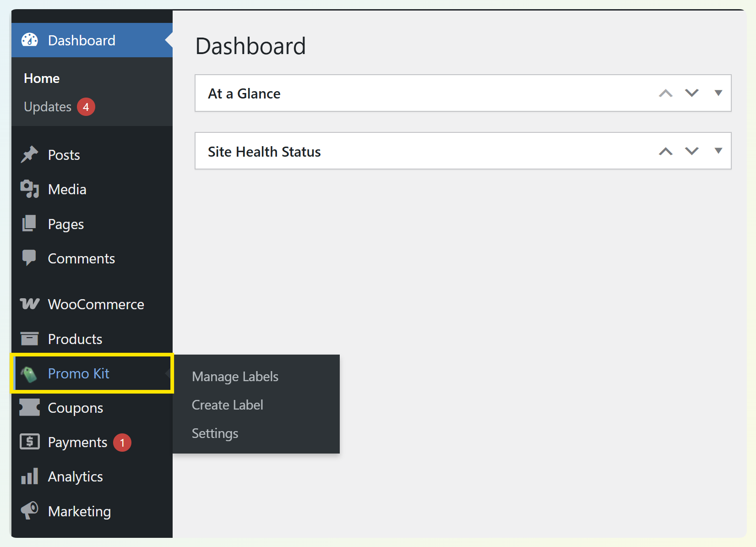
Task: Open the Updates link with badge 4
Action: tap(48, 107)
